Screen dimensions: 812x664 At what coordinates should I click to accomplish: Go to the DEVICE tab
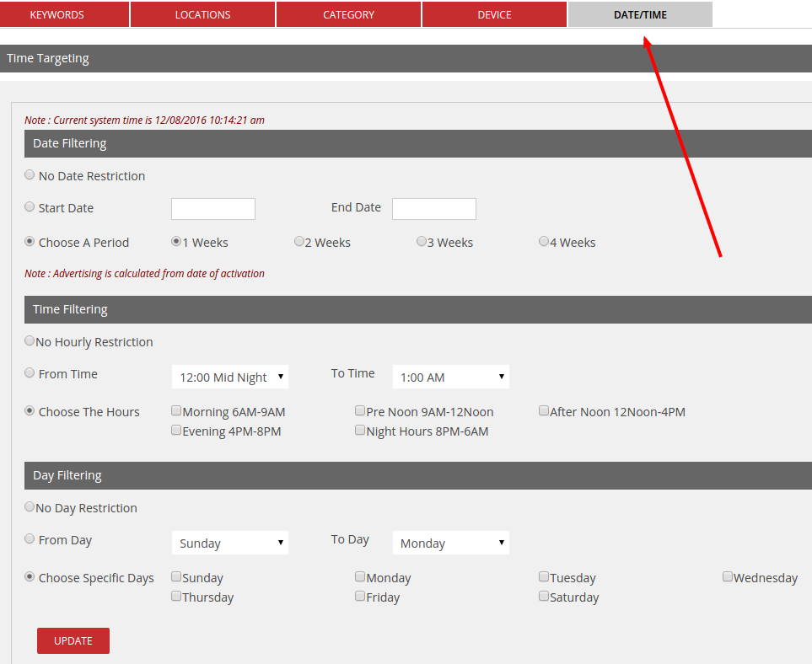click(494, 14)
